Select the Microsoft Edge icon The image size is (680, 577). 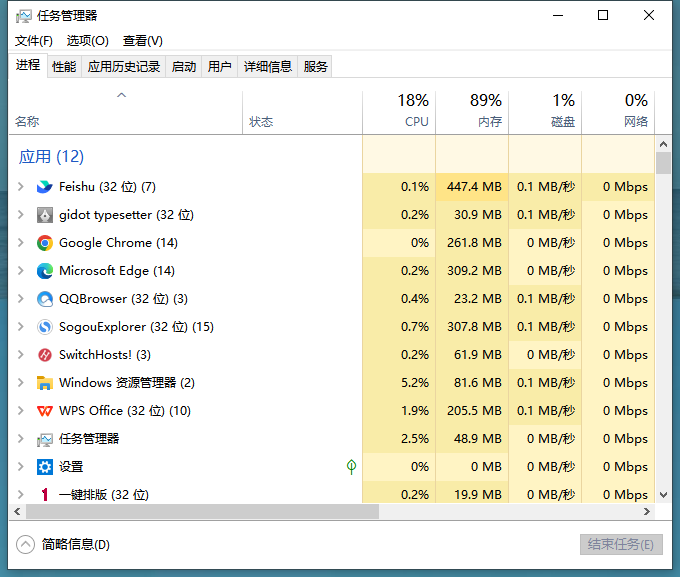click(45, 271)
